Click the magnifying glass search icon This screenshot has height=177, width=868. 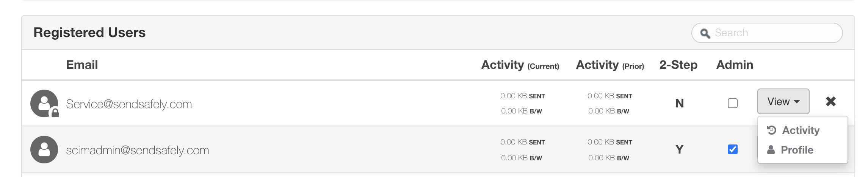tap(705, 33)
